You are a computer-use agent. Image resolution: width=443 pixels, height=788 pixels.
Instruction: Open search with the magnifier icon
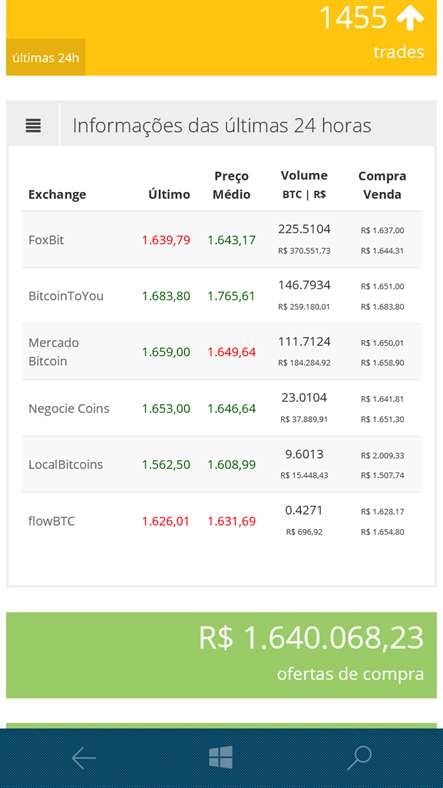point(359,758)
